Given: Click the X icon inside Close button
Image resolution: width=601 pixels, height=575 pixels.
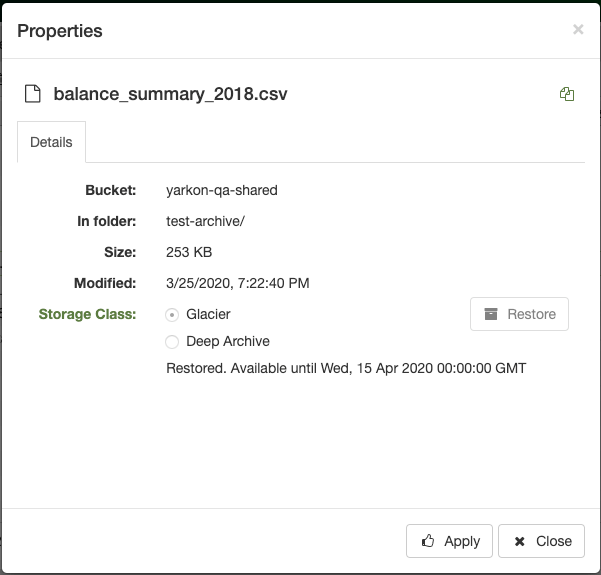Looking at the screenshot, I should (x=519, y=541).
